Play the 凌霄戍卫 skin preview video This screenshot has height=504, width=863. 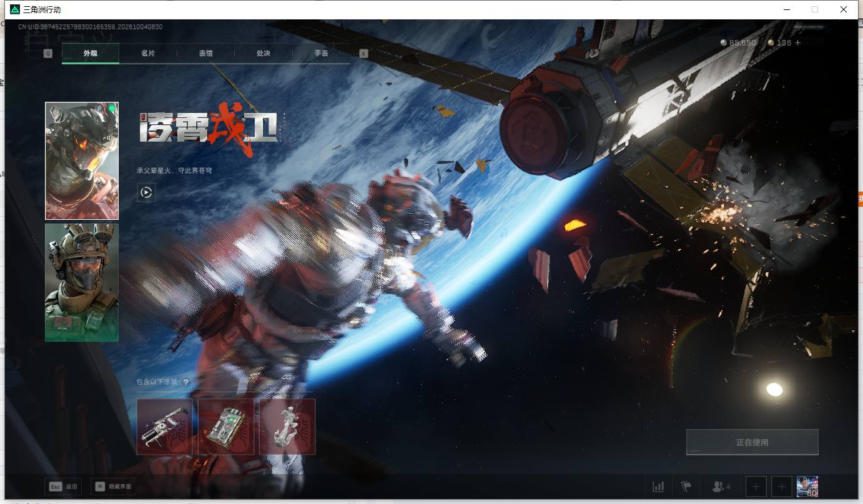coord(146,193)
